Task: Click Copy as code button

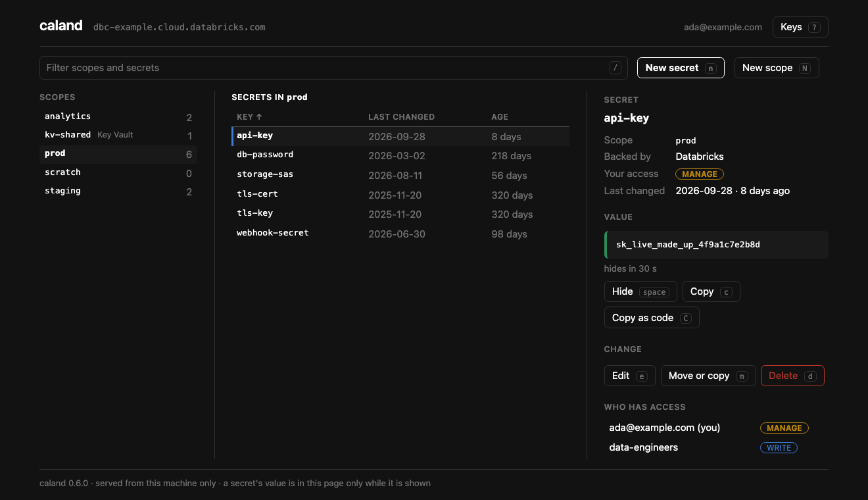Action: tap(652, 318)
